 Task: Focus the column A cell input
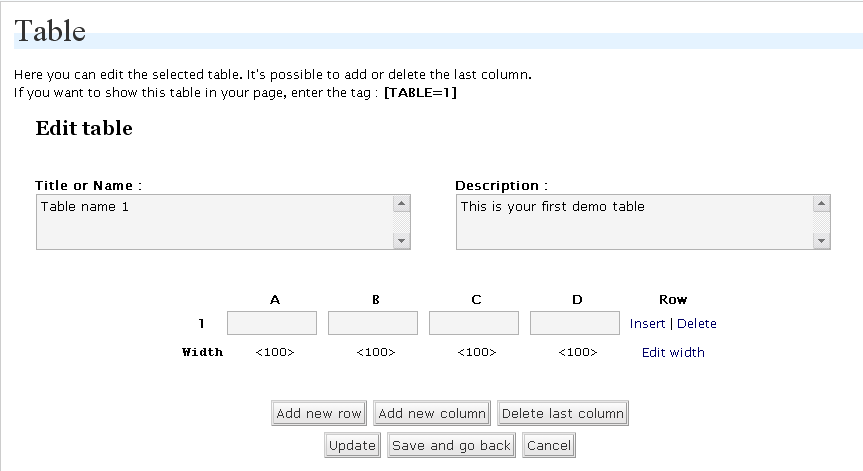click(272, 323)
